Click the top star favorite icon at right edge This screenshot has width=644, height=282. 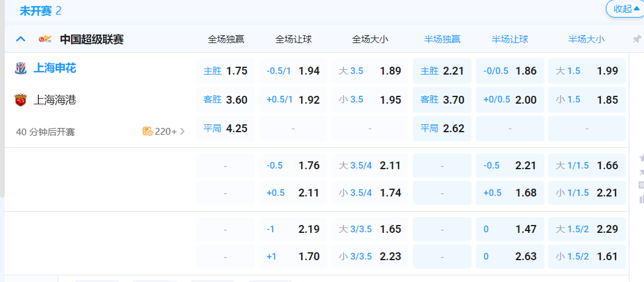tap(641, 158)
